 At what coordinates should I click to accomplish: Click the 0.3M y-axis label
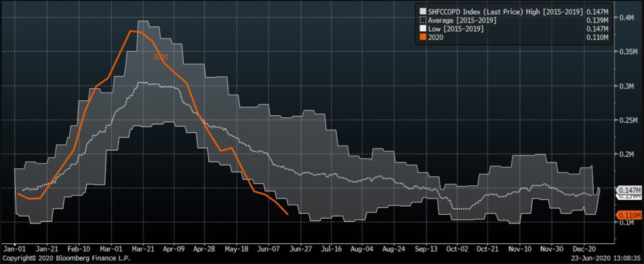pyautogui.click(x=627, y=86)
